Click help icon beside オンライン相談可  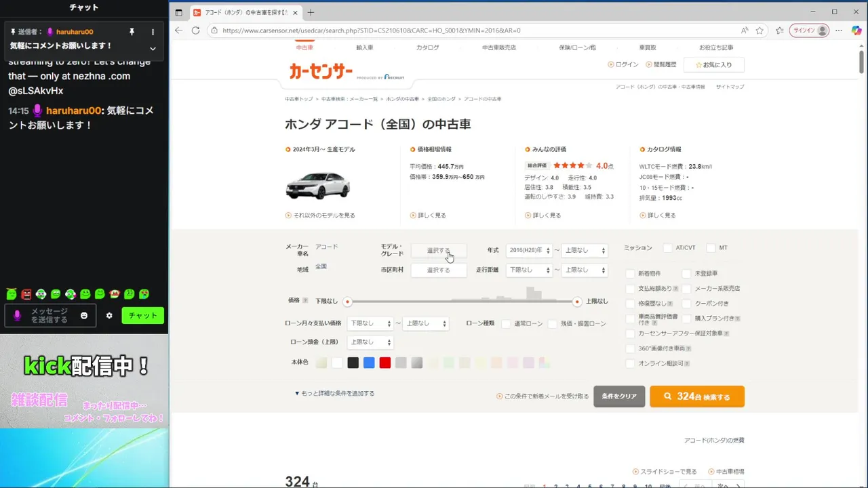point(688,364)
